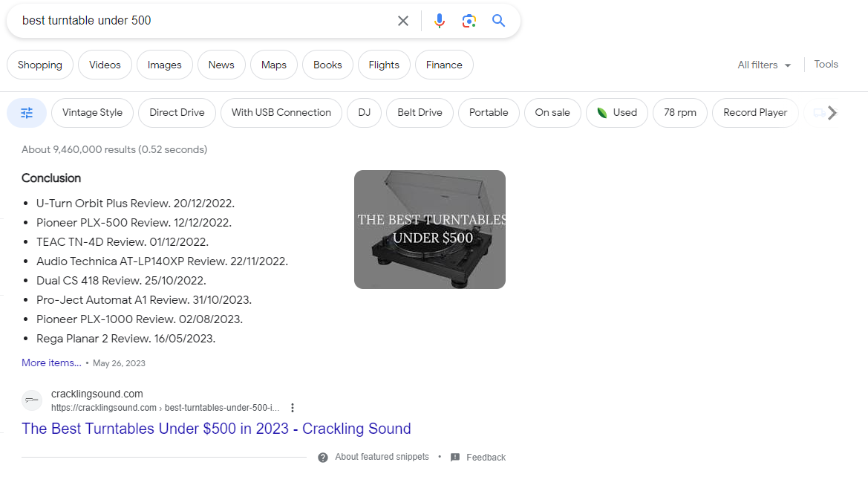The image size is (868, 491).
Task: Switch to Books results tab
Action: pos(327,65)
